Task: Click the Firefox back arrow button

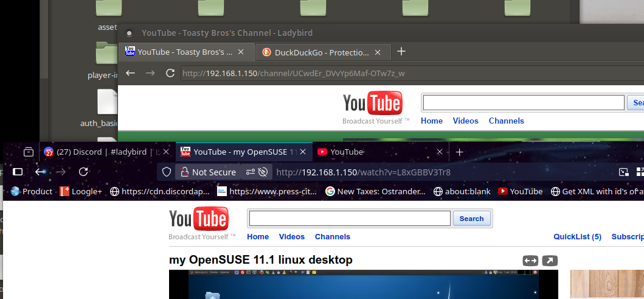Action: click(40, 172)
